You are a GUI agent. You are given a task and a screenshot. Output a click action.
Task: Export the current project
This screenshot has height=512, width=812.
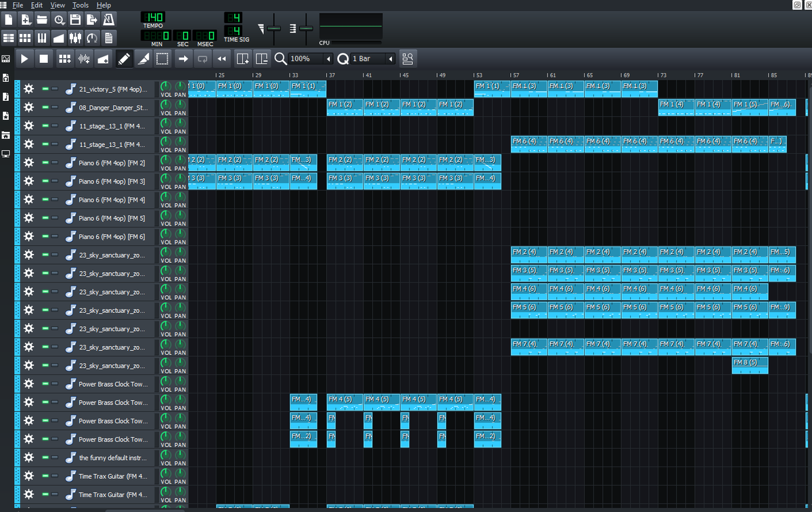(92, 19)
